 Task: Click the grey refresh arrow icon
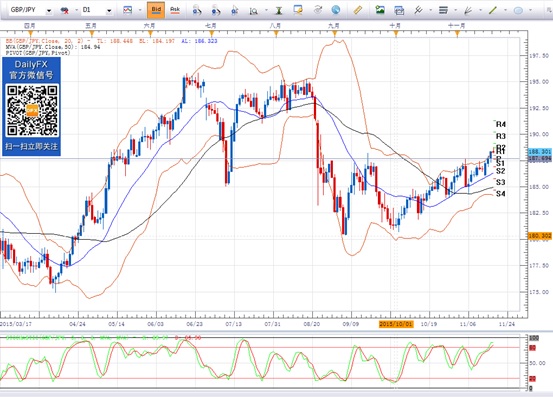tap(318, 10)
